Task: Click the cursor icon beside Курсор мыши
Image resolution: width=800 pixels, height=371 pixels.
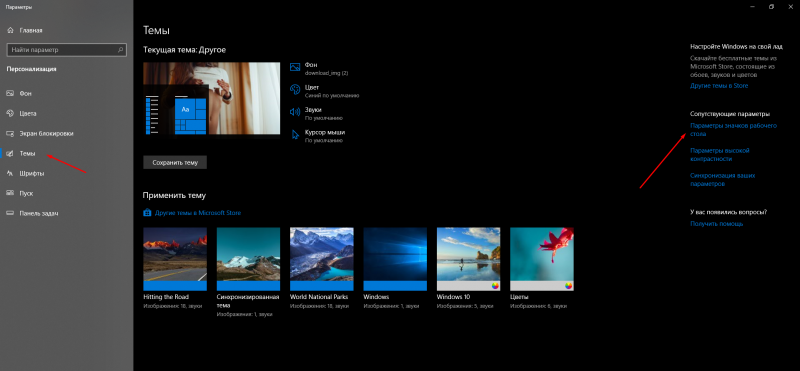Action: click(294, 135)
